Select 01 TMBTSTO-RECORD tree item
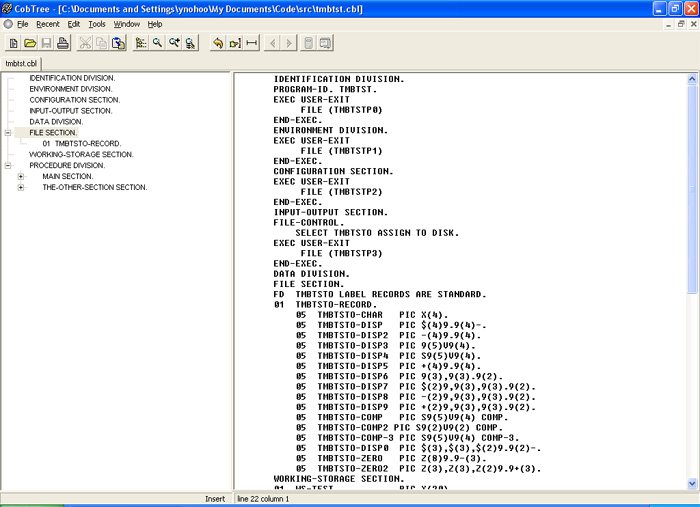This screenshot has width=700, height=507. tap(82, 144)
